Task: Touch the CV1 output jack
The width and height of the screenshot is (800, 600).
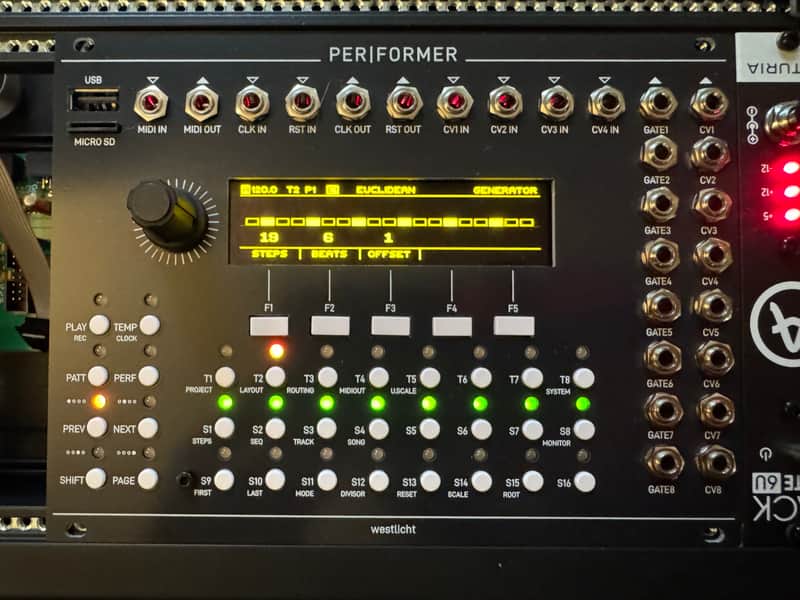Action: tap(709, 104)
